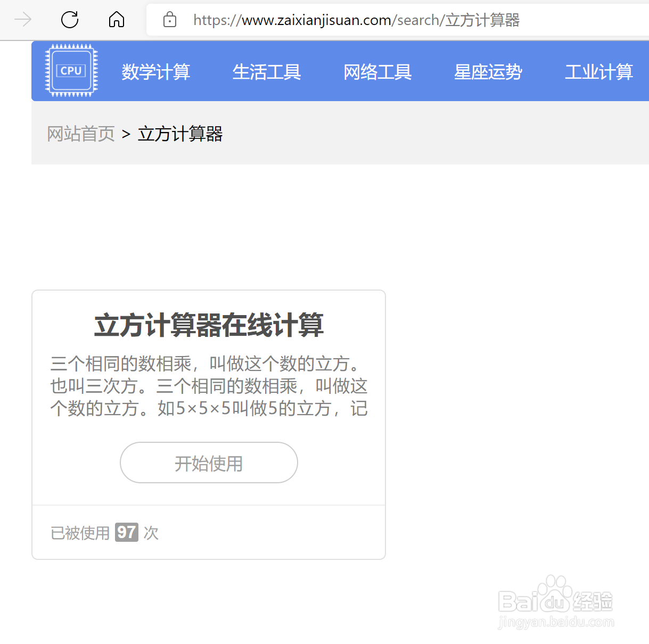Open the 星座运势 menu

point(488,71)
